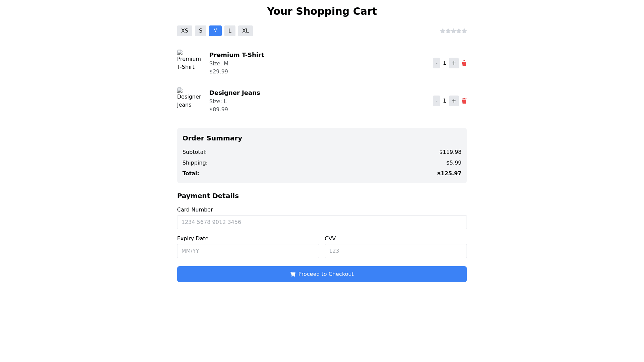Click the Expiry Date input

click(x=248, y=251)
